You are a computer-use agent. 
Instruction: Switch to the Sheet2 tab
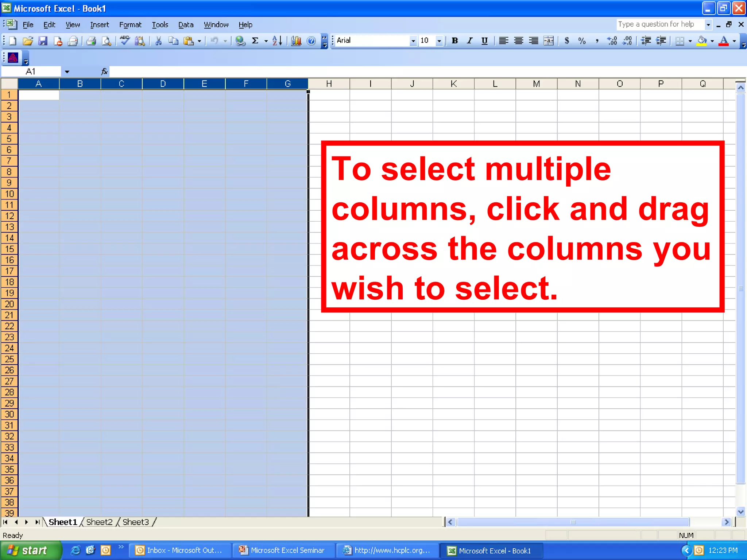[99, 522]
